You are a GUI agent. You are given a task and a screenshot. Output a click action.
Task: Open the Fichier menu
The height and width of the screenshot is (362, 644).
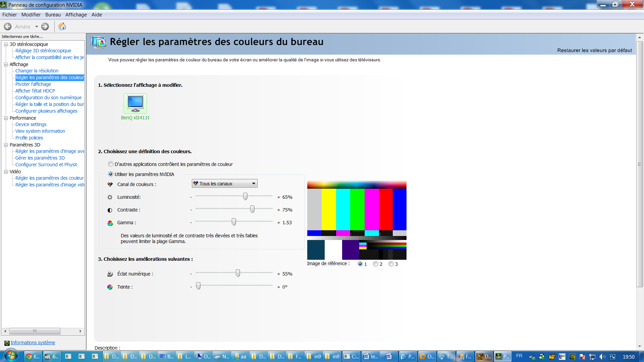[9, 15]
